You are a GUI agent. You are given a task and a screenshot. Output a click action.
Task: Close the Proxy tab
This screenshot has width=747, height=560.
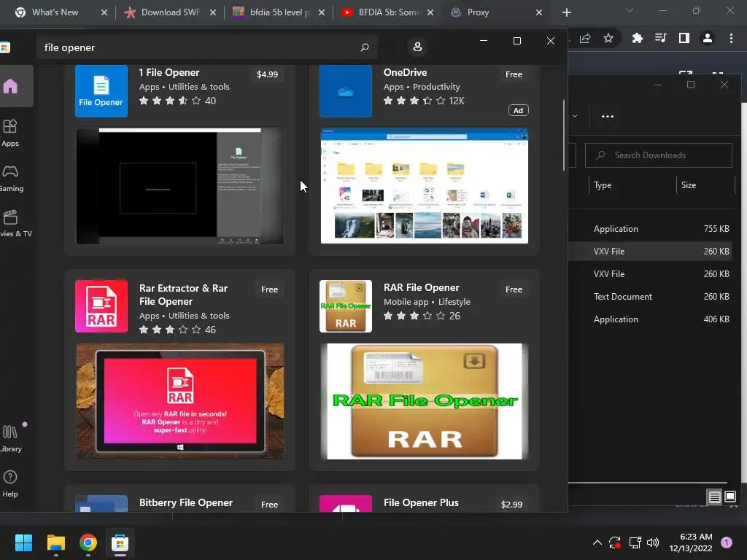coord(539,12)
